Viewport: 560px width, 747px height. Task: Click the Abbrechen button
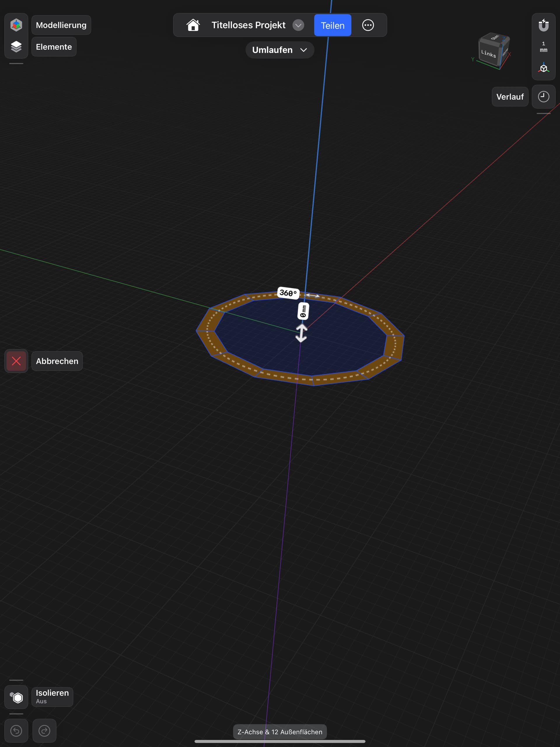tap(57, 361)
